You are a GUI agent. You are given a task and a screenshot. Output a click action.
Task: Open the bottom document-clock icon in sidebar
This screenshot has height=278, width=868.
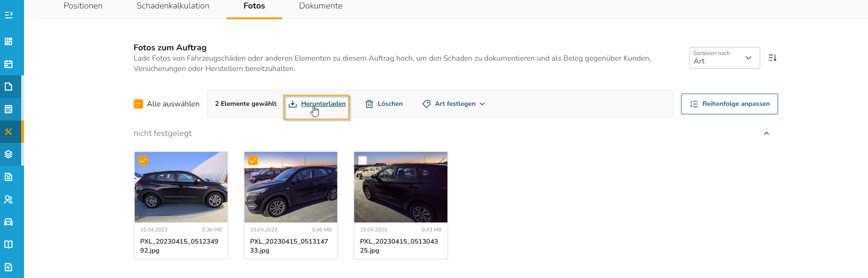8,267
